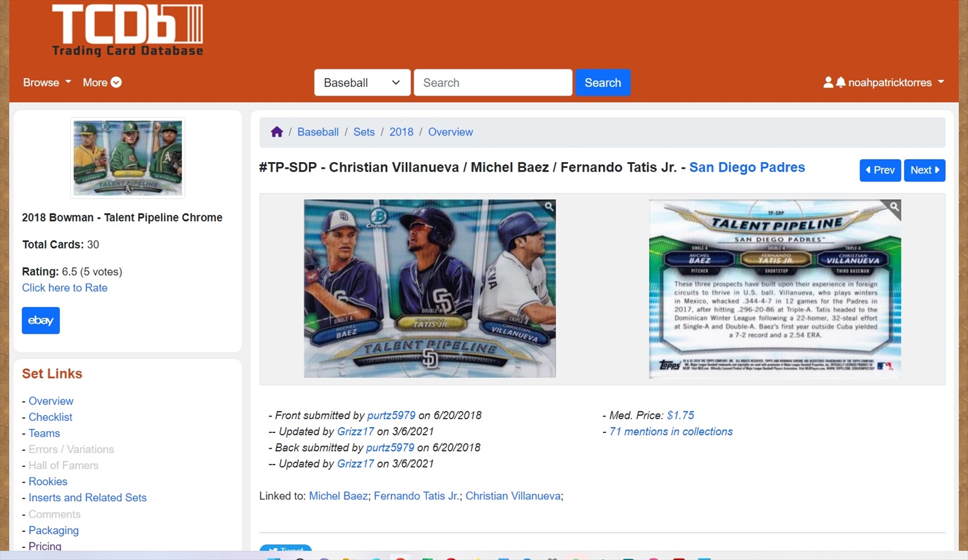Open the Checklist set link
Viewport: 968px width, 560px height.
[x=50, y=417]
